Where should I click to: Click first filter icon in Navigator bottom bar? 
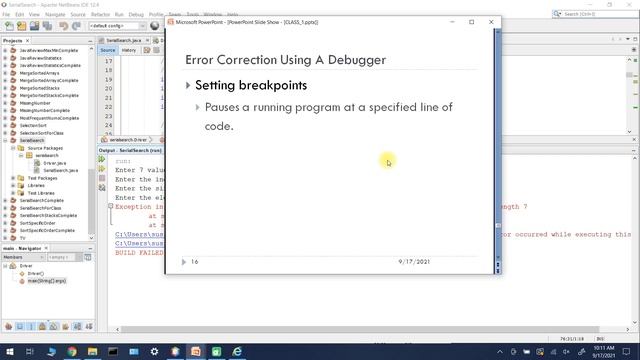[x=9, y=326]
